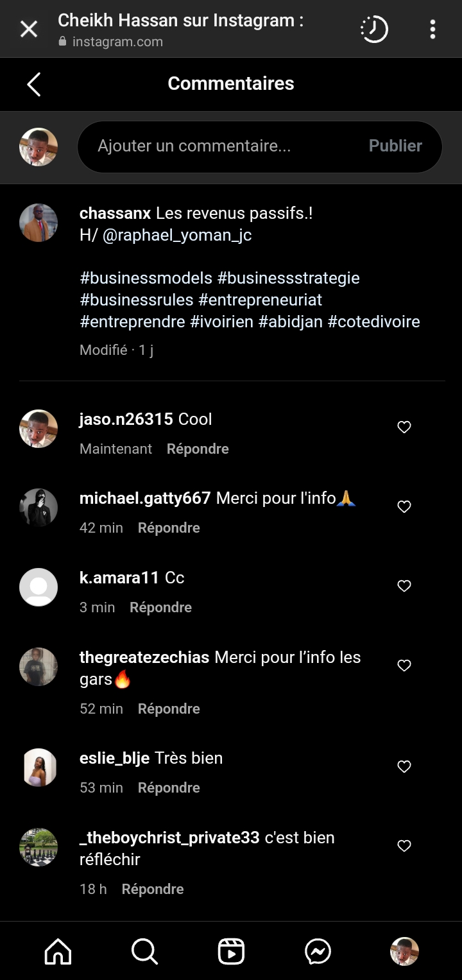This screenshot has height=980, width=462.
Task: View eslie_blje's profile picture
Action: 38,768
